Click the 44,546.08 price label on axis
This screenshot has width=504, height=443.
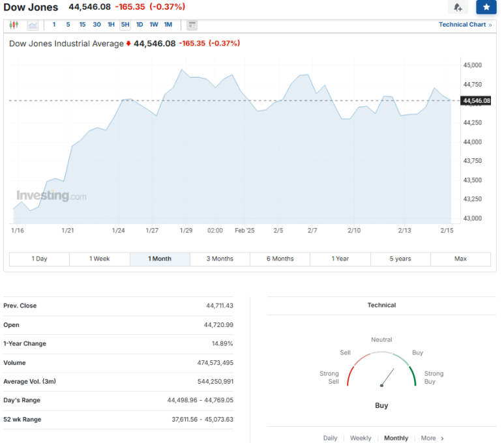(477, 101)
